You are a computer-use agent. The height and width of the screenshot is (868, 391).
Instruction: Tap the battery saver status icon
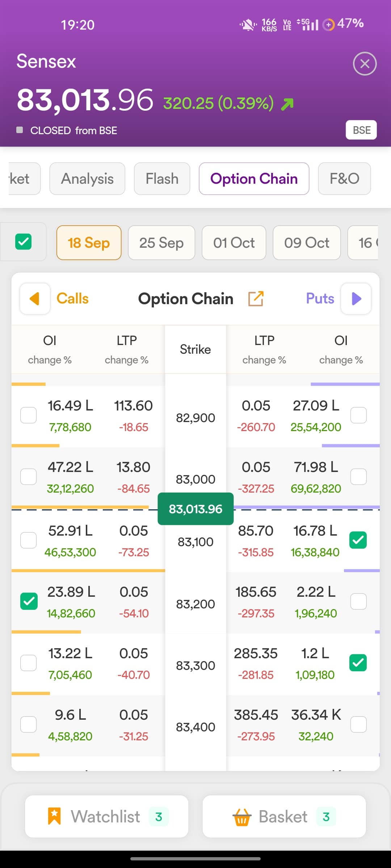(328, 25)
